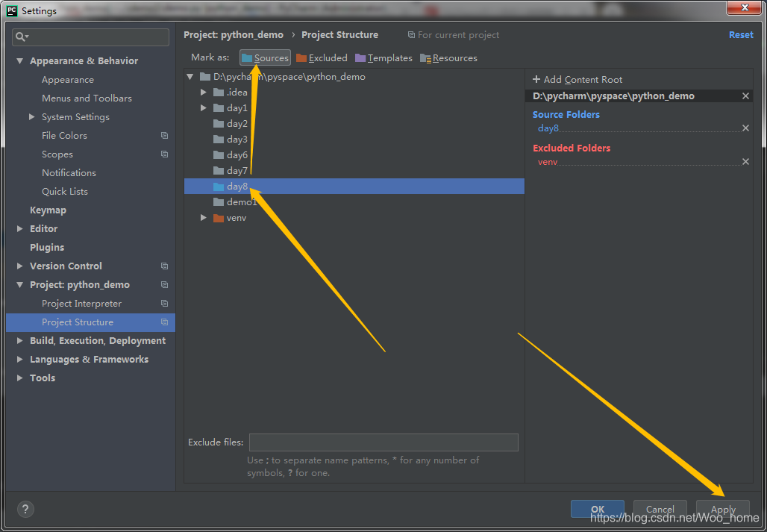Collapse Appearance & Behavior section

click(x=19, y=61)
